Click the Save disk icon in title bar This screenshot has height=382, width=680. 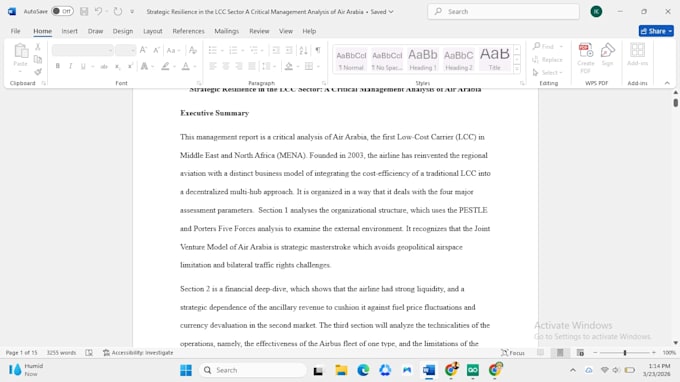point(84,12)
